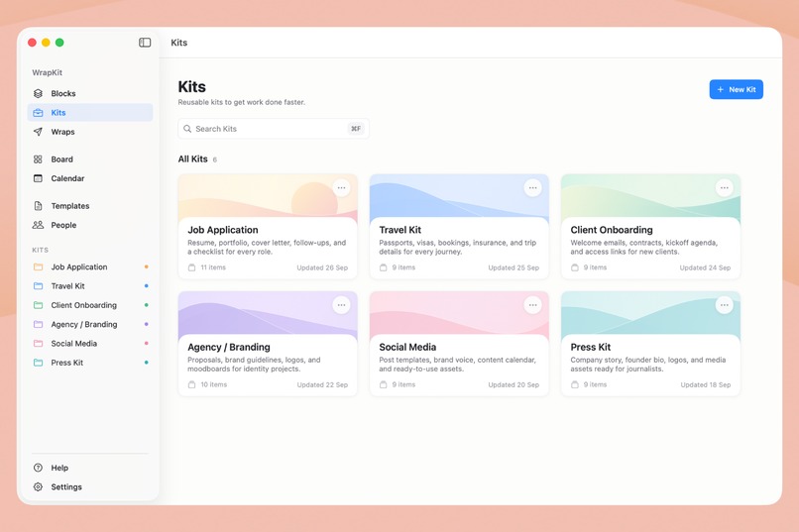Create a kit with New Kit button
Image resolution: width=799 pixels, height=532 pixels.
(736, 89)
